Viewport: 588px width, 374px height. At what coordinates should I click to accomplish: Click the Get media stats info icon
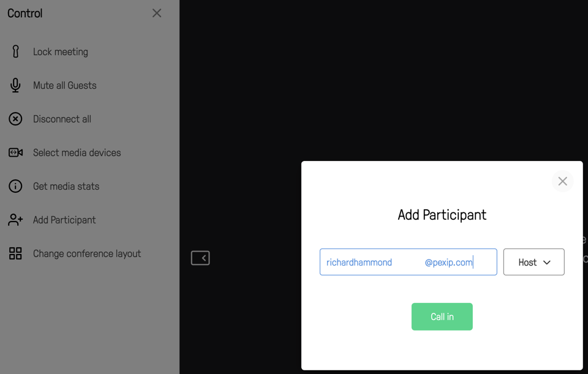[x=15, y=186]
